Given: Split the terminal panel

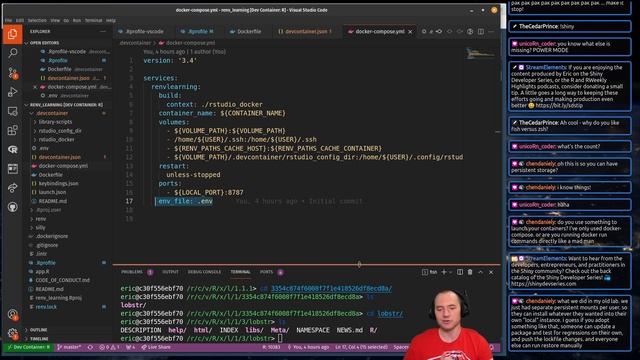Looking at the screenshot, I should point(460,272).
